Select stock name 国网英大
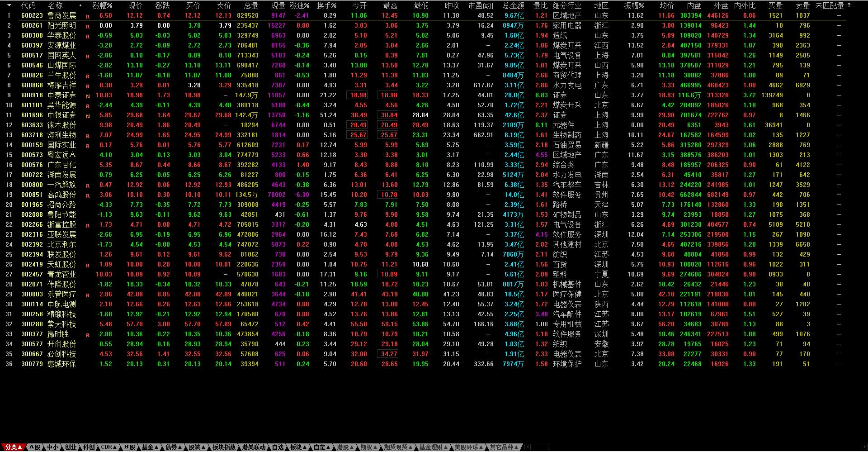 [61, 55]
